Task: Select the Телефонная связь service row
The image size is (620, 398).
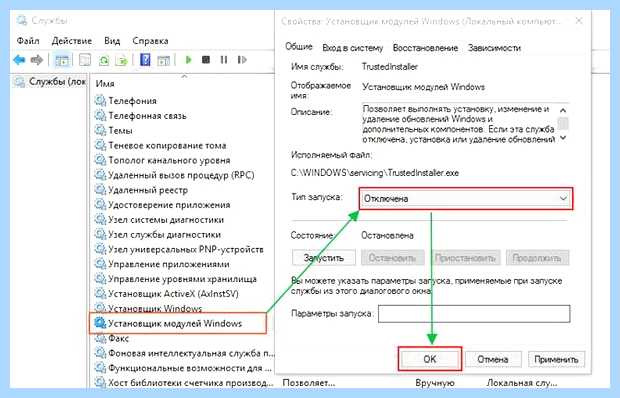Action: tap(147, 115)
